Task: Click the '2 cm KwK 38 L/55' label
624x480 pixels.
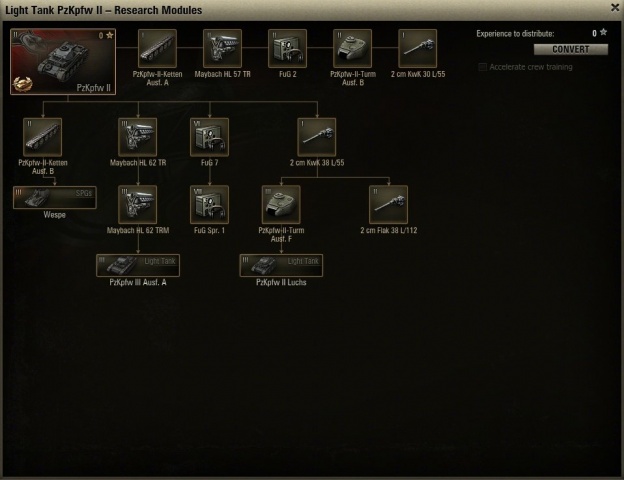Action: pos(317,162)
